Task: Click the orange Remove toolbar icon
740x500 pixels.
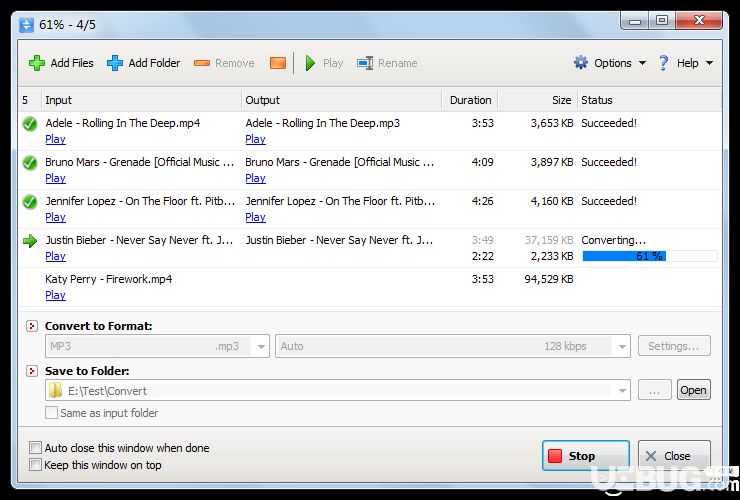Action: (202, 63)
